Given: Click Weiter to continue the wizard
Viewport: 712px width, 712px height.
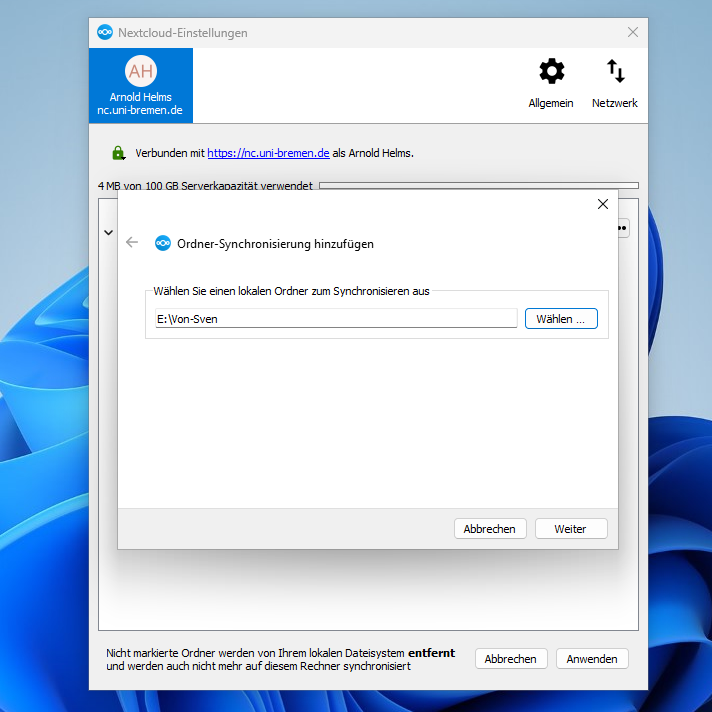Looking at the screenshot, I should coord(571,529).
